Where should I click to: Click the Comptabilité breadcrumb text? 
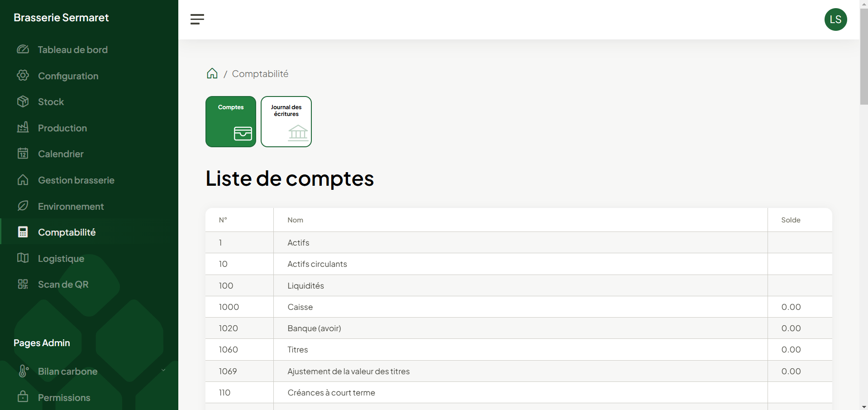[x=260, y=74]
